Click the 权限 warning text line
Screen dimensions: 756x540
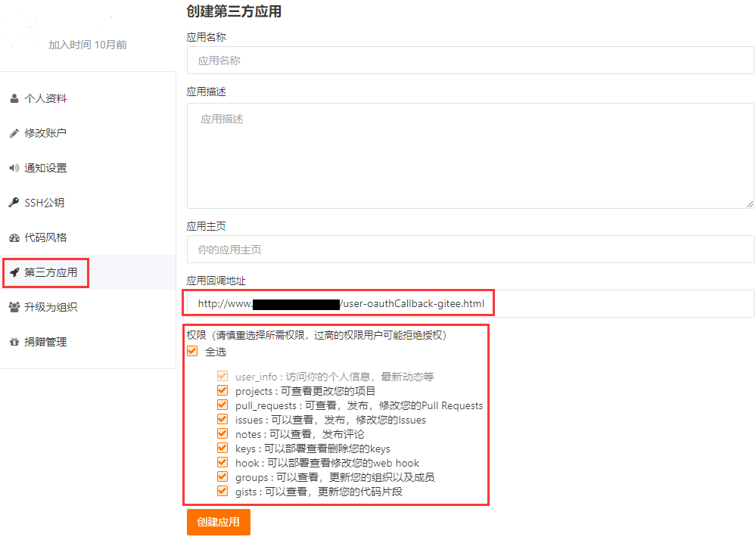(317, 335)
